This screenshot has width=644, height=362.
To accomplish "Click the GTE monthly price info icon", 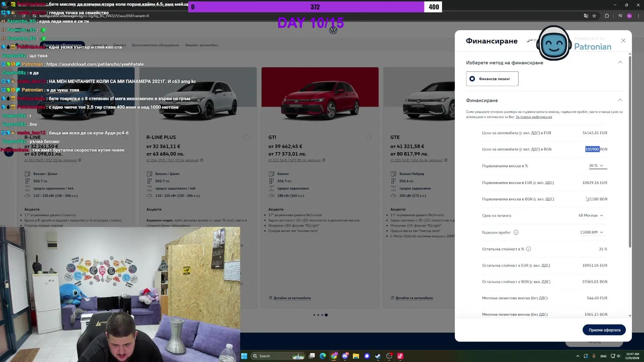I will click(446, 160).
